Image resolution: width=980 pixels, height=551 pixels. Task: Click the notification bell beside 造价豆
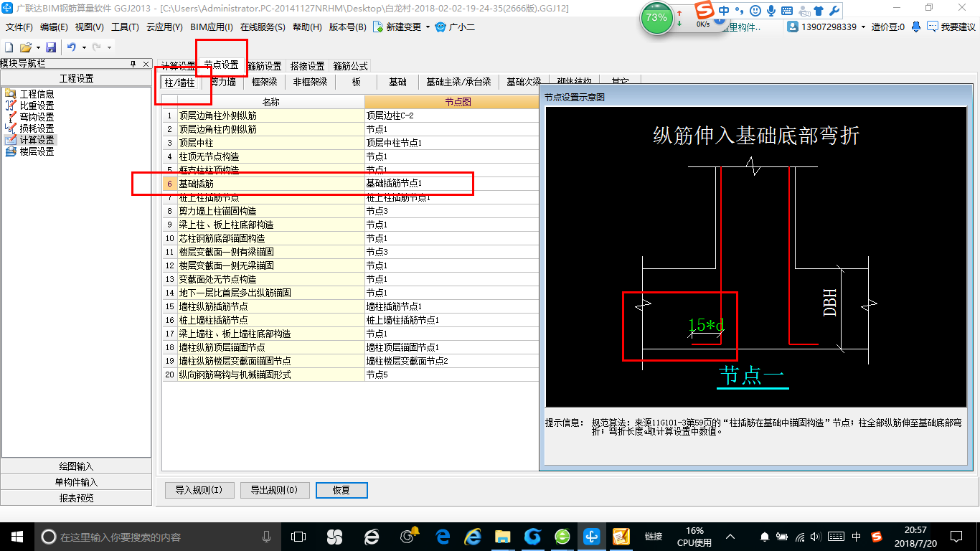click(916, 27)
